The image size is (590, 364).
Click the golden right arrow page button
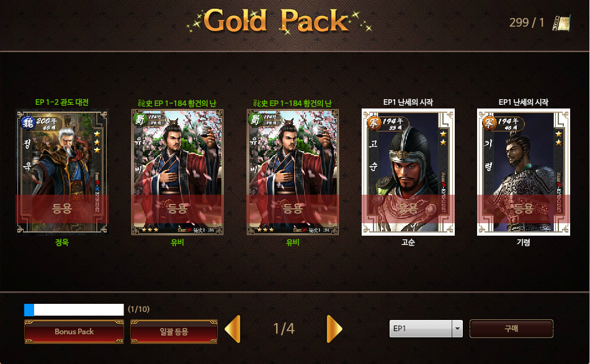pyautogui.click(x=334, y=329)
